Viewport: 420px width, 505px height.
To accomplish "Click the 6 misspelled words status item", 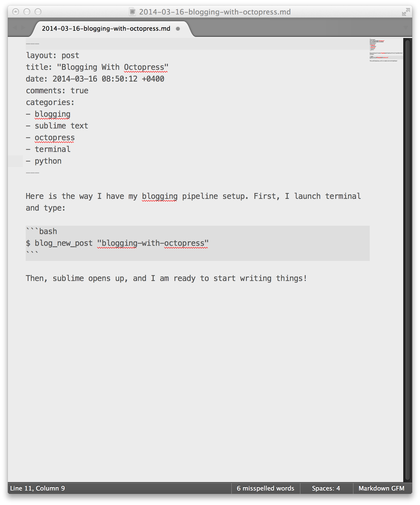I will (265, 488).
